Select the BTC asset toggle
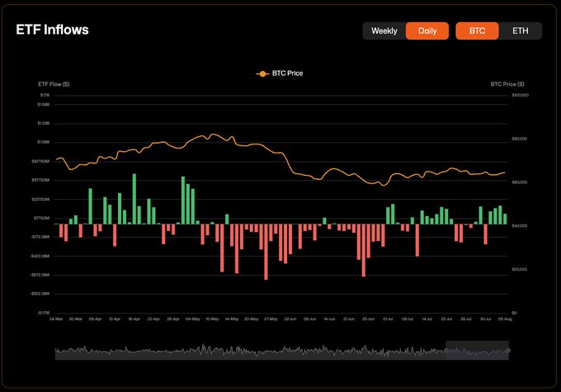This screenshot has height=392, width=561. (x=477, y=31)
